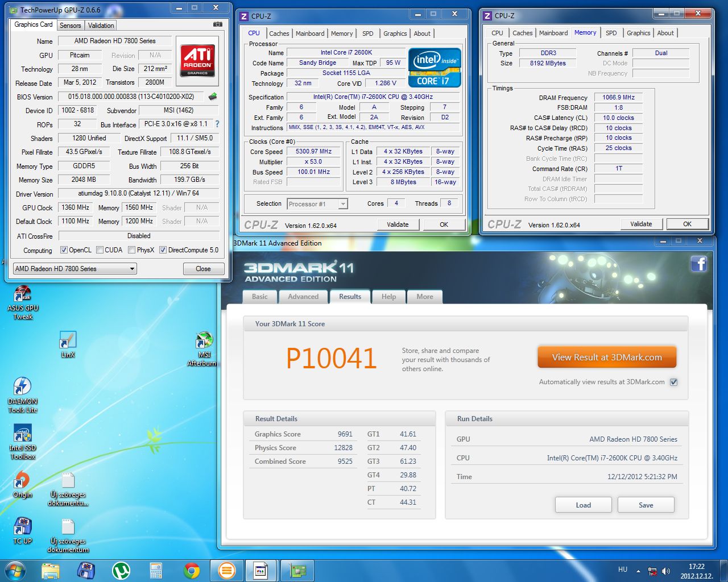Click OK in the CPU-Z processor window
This screenshot has width=728, height=582.
[444, 225]
